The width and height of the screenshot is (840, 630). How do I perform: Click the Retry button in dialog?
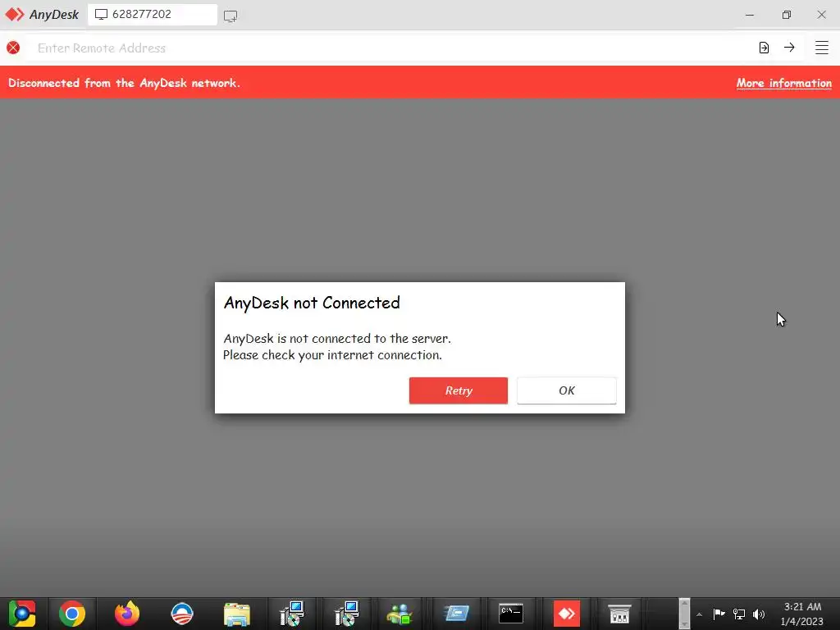(x=458, y=390)
